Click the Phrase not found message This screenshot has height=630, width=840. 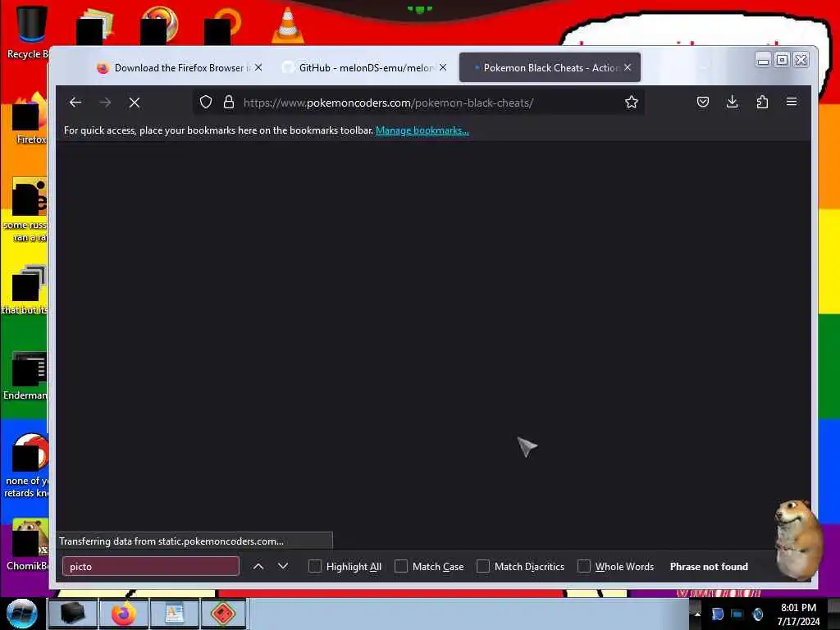tap(709, 566)
